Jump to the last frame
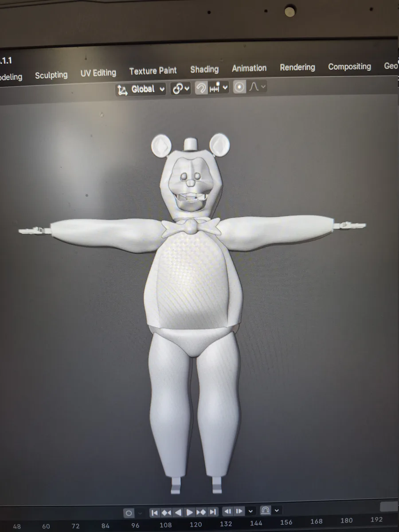 tap(213, 512)
